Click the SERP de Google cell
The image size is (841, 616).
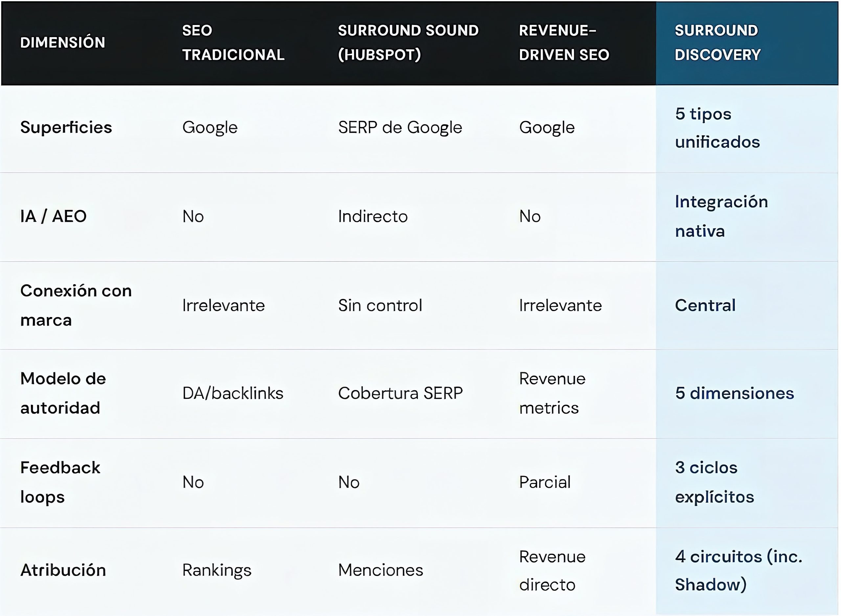pyautogui.click(x=400, y=127)
